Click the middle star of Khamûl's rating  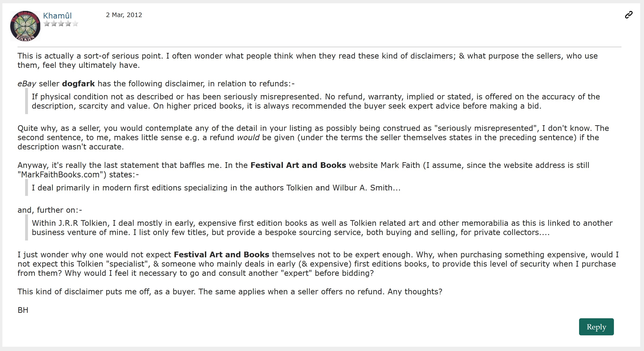coord(61,23)
